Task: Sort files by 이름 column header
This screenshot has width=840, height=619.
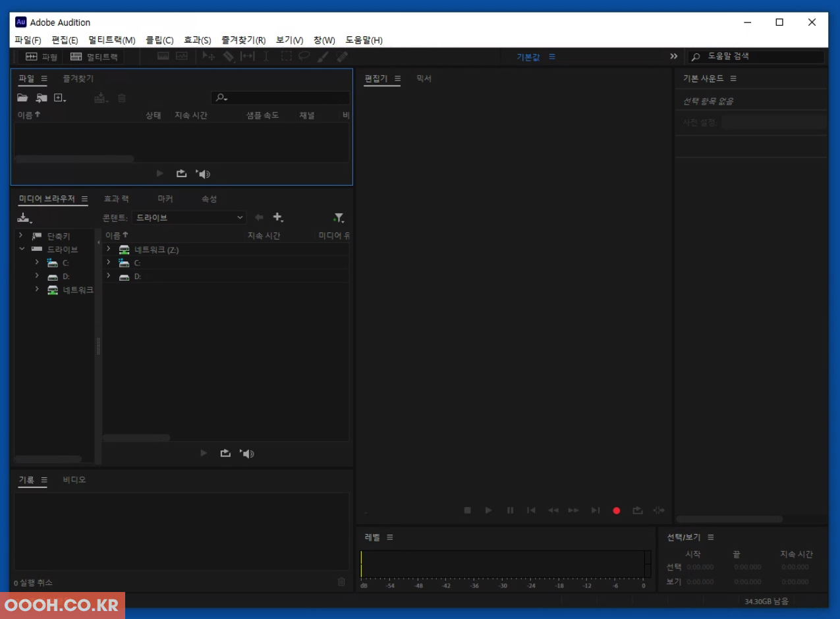Action: 29,115
